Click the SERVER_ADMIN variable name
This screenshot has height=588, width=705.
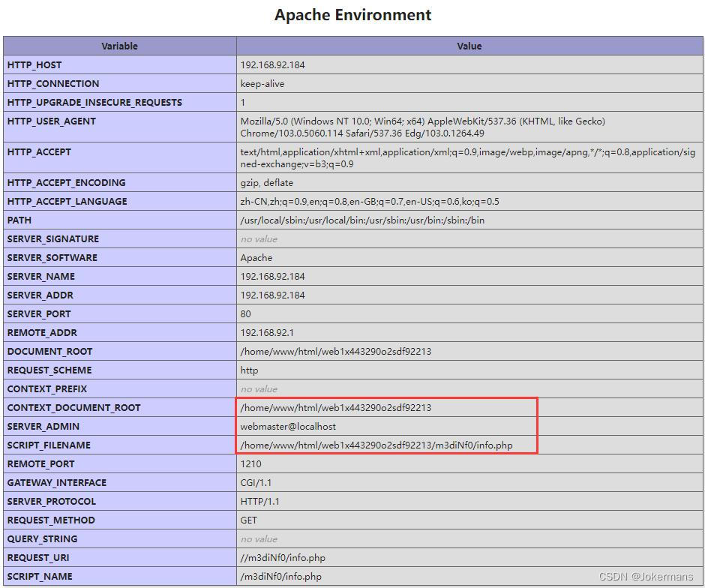[43, 427]
